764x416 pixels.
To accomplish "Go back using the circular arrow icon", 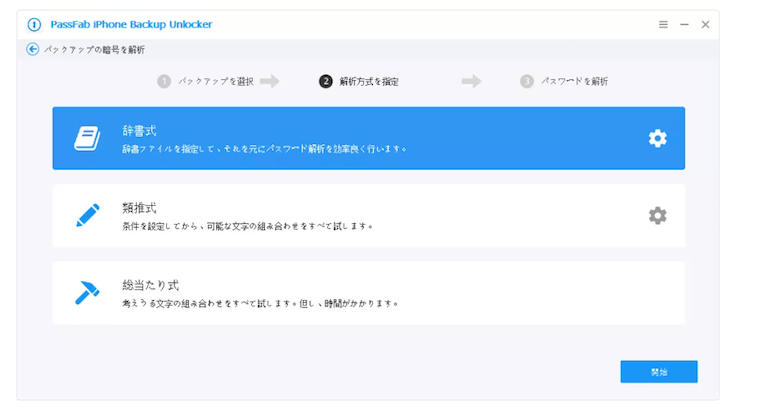I will (33, 49).
